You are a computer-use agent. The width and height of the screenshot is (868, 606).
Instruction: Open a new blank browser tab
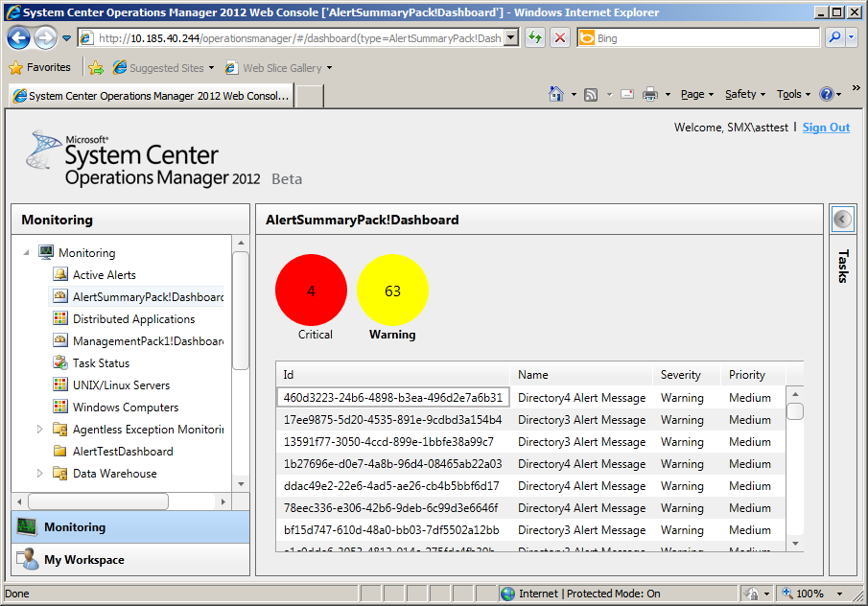pos(310,96)
